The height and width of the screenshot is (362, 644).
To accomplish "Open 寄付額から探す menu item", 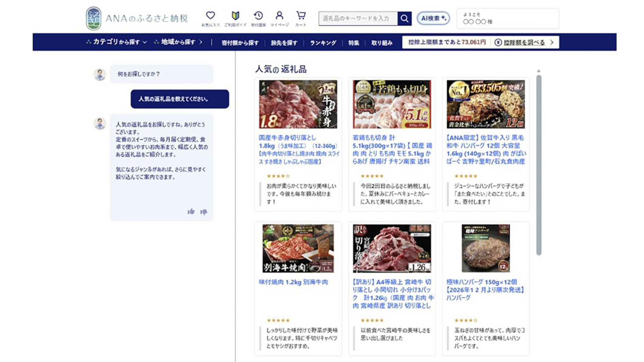I will point(240,43).
